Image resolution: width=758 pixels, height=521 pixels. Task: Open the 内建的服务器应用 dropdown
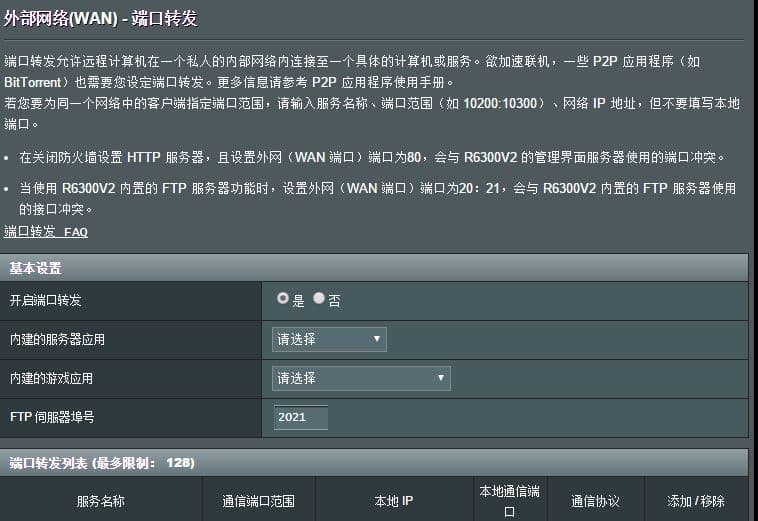[x=329, y=339]
